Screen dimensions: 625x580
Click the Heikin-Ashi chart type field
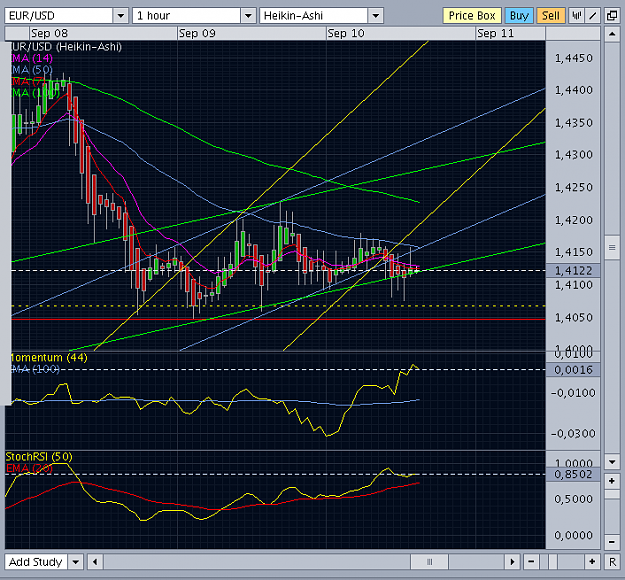point(314,16)
